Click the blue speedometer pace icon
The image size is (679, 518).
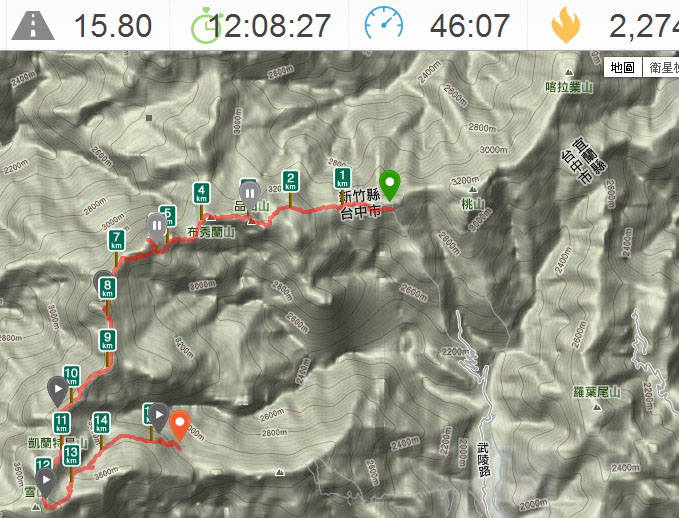click(384, 23)
